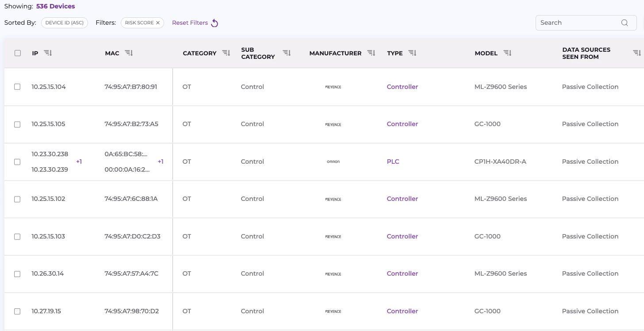Expand the +1 additional MAC addresses
The height and width of the screenshot is (331, 644).
[x=161, y=162]
